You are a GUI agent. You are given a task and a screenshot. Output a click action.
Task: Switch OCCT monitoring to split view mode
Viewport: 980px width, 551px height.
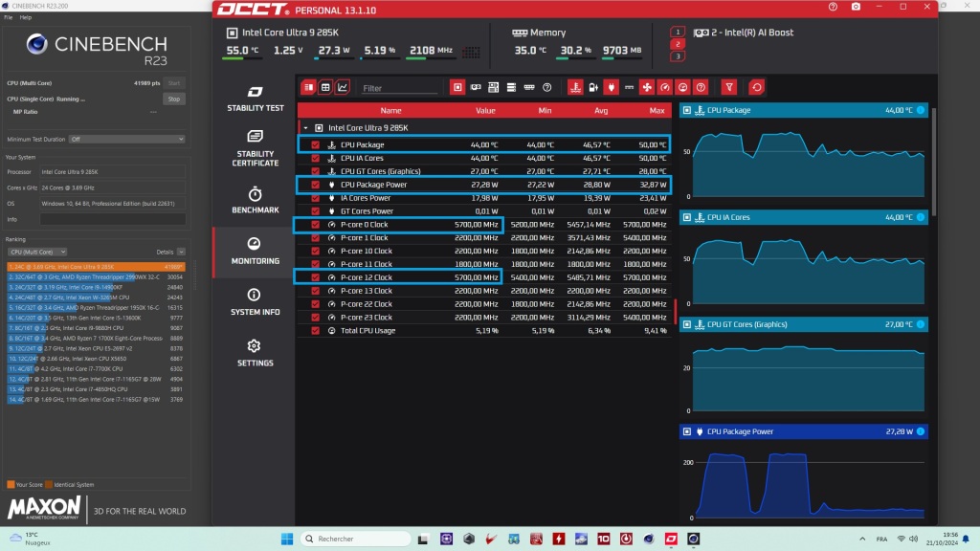coord(308,87)
